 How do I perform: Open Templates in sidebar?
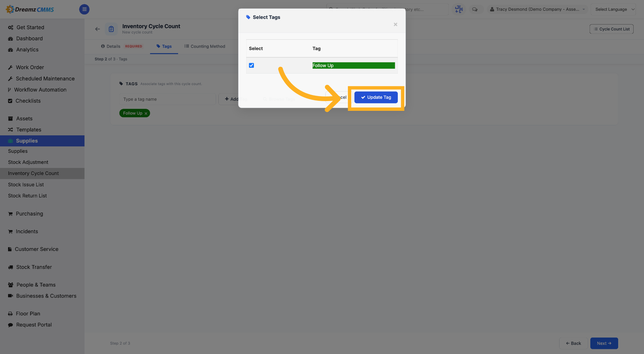point(29,130)
